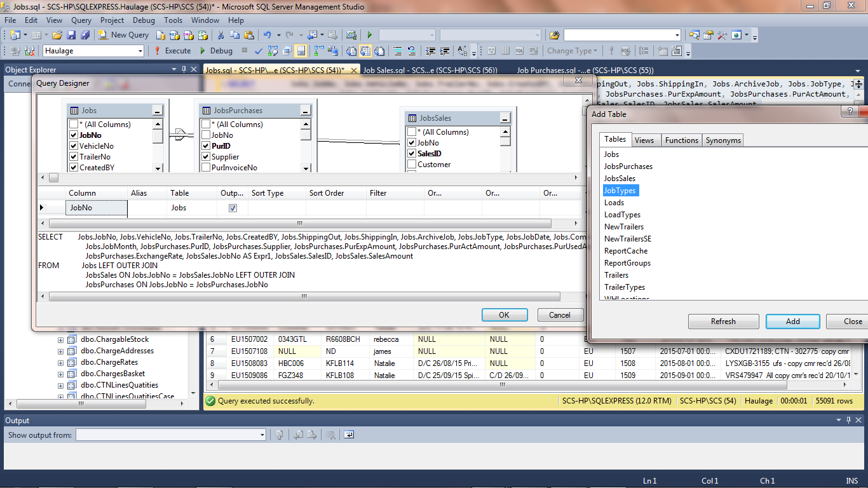
Task: Uncheck VehicleNo in the Jobs table
Action: pos(74,146)
